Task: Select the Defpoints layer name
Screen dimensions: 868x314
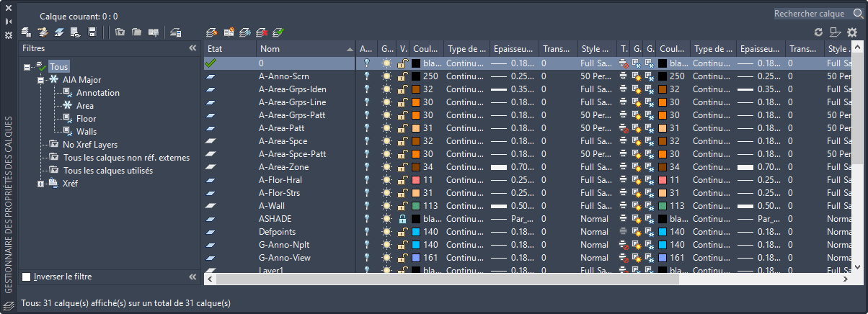Action: point(277,232)
